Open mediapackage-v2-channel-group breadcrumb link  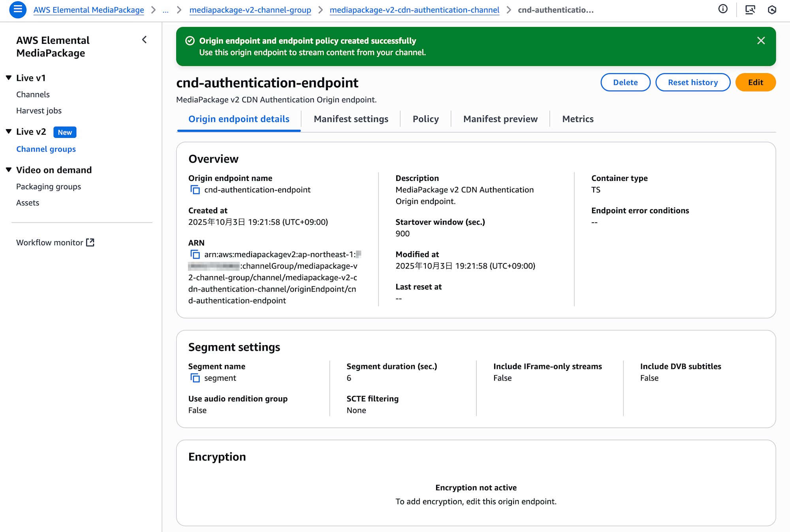(250, 10)
